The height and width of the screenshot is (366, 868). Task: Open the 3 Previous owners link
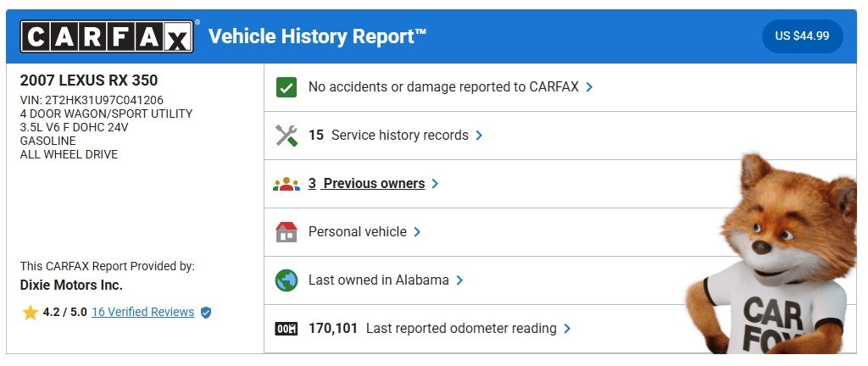point(366,184)
